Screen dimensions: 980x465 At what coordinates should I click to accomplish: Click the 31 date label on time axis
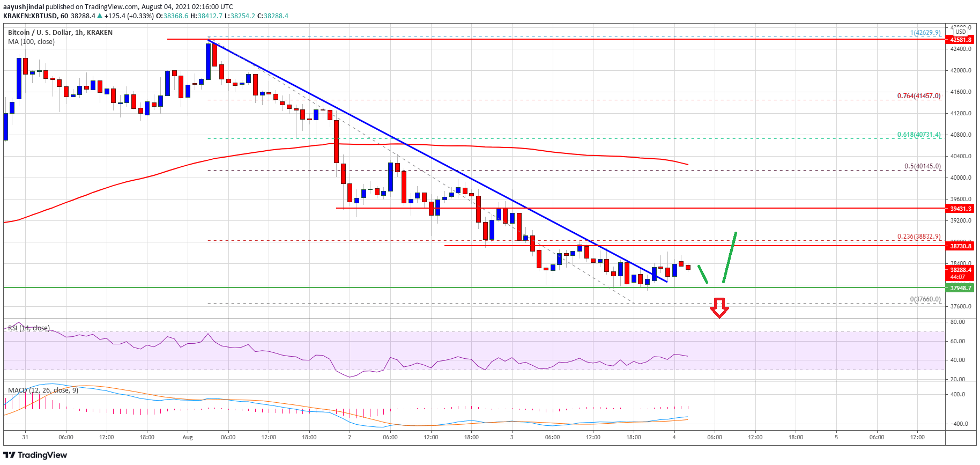pyautogui.click(x=25, y=437)
